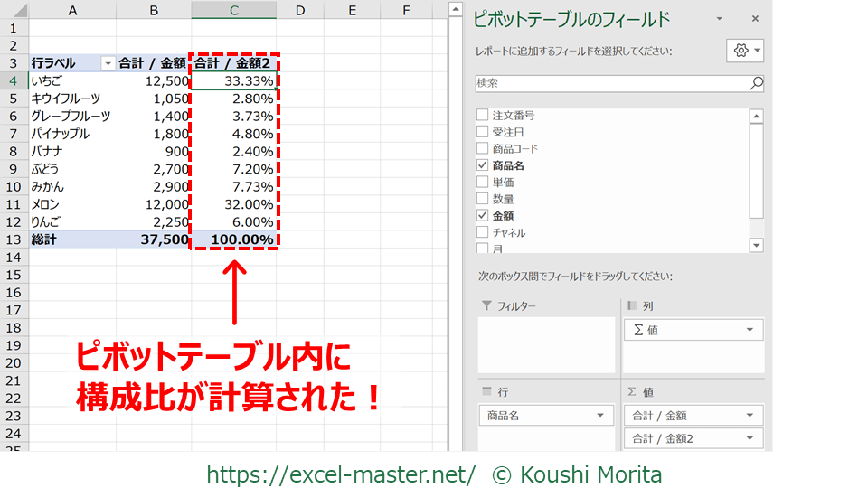This screenshot has height=488, width=868.
Task: Click the 行 rows area icon
Action: coord(487,392)
